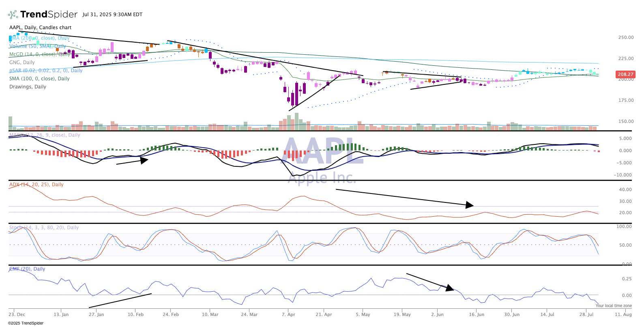Select the AAPL, Daily, Candles chart label
The height and width of the screenshot is (327, 644).
[x=40, y=28]
